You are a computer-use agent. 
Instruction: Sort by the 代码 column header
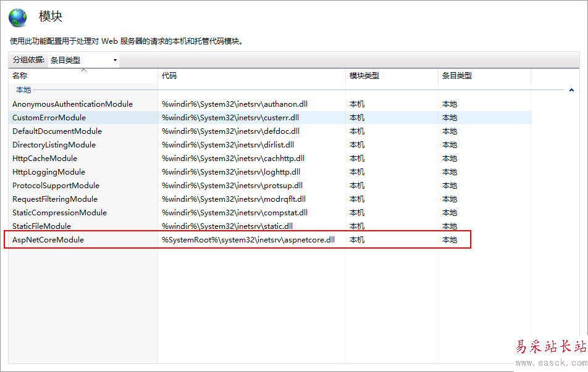pyautogui.click(x=169, y=76)
